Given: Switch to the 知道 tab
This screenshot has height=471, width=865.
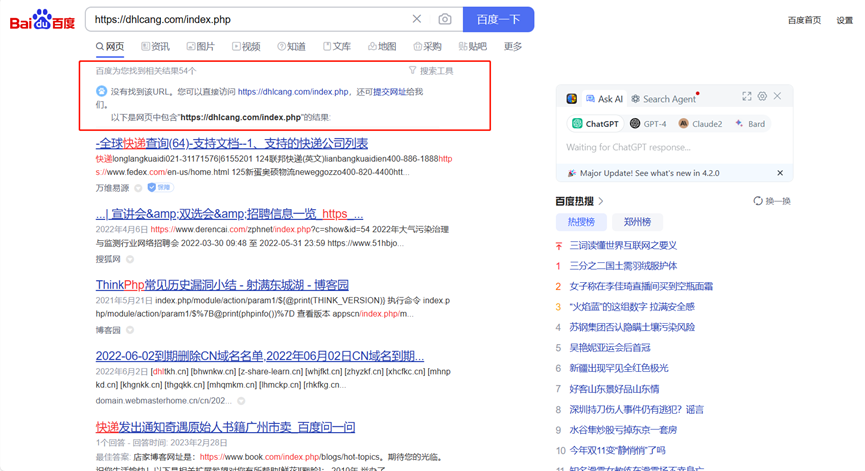Looking at the screenshot, I should pos(291,46).
